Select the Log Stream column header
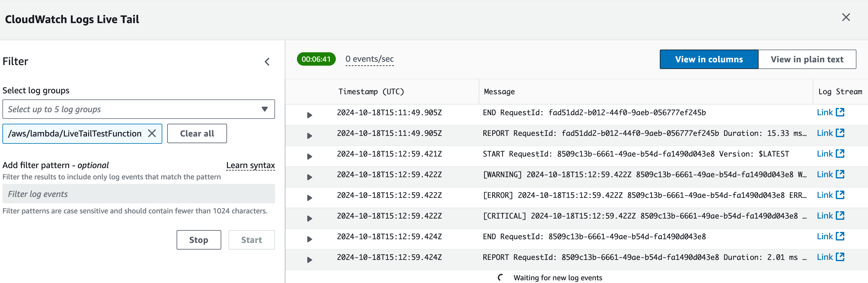Image resolution: width=868 pixels, height=283 pixels. tap(840, 91)
